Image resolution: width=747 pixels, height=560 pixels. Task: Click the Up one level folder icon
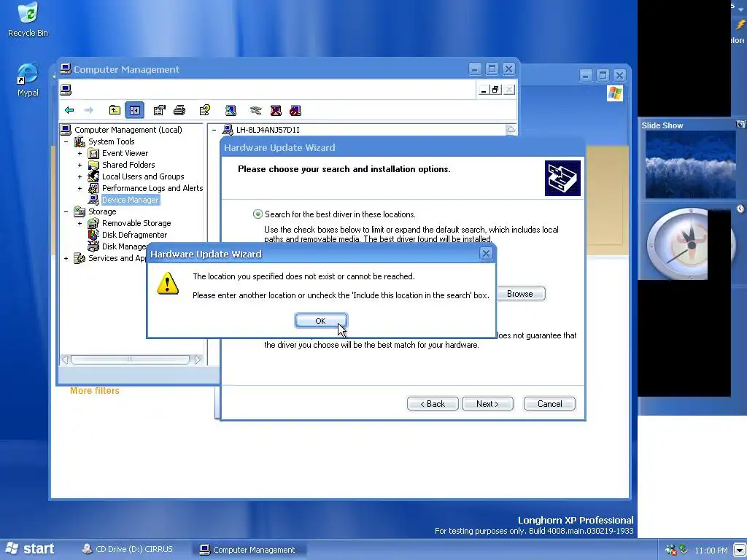click(115, 111)
